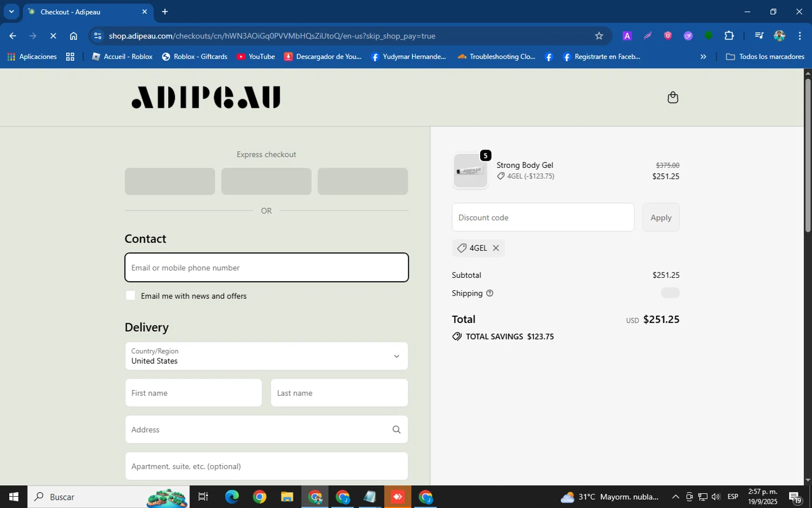812x508 pixels.
Task: Open the Descargador de You... bookmark
Action: [323, 56]
